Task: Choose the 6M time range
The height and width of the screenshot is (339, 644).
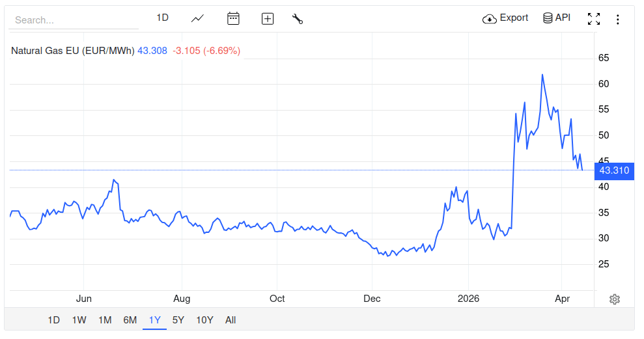Action: (130, 320)
